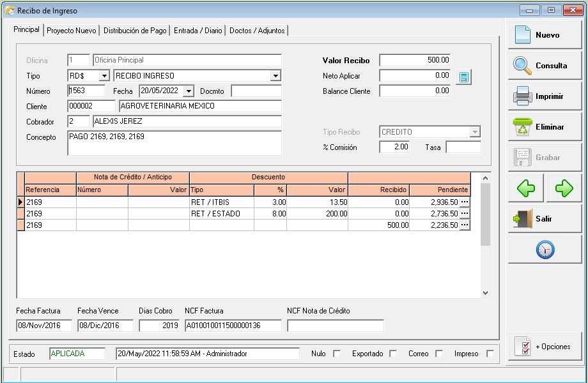The width and height of the screenshot is (588, 383).
Task: Click Salir to exit the form
Action: click(x=545, y=219)
